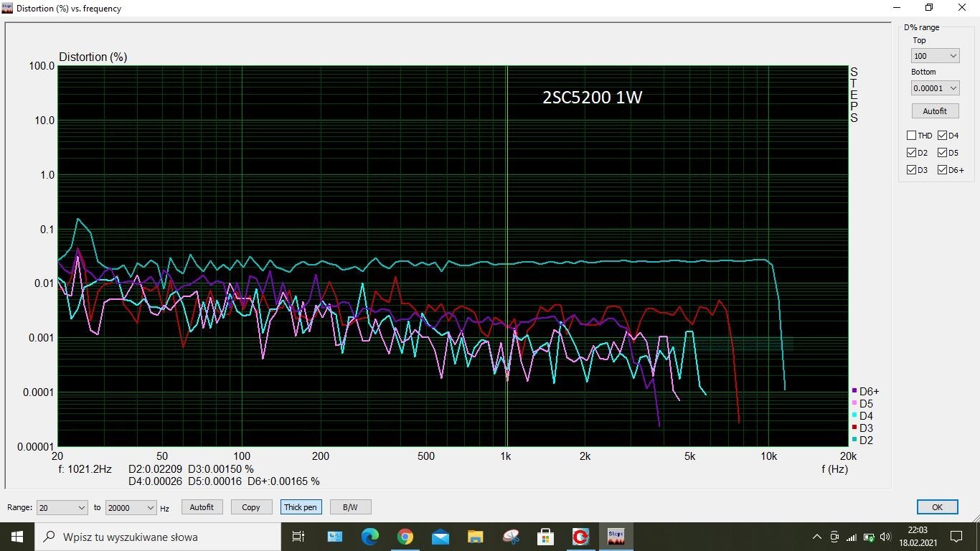This screenshot has width=980, height=551.
Task: Toggle the D5 checkbox
Action: [942, 153]
